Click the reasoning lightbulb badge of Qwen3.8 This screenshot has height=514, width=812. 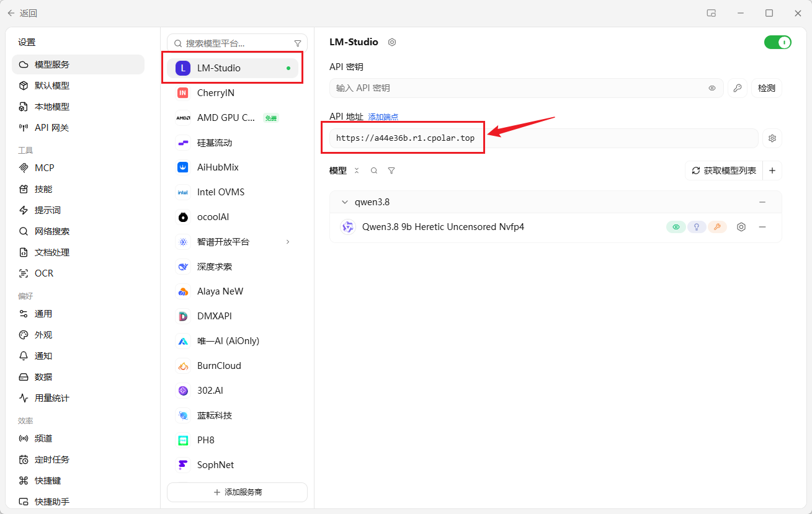(x=697, y=227)
